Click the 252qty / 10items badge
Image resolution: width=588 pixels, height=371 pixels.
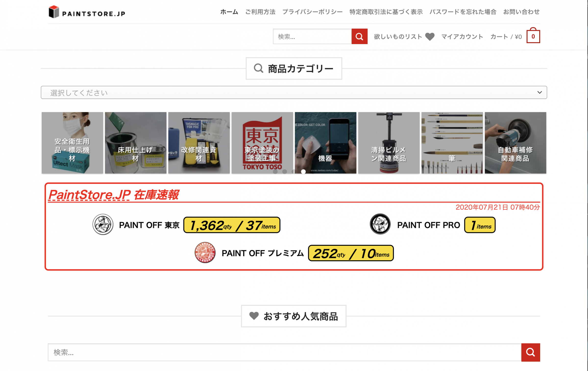pyautogui.click(x=351, y=253)
